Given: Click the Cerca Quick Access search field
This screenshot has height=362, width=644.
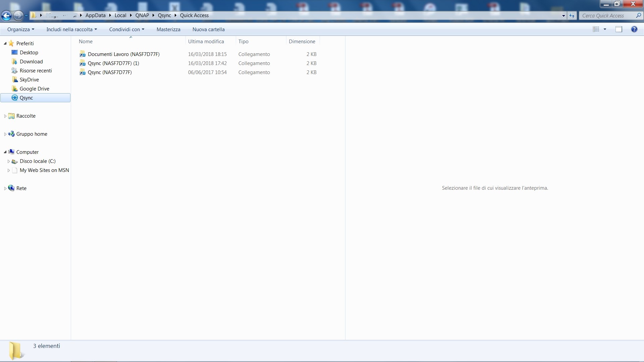Looking at the screenshot, I should click(x=607, y=16).
